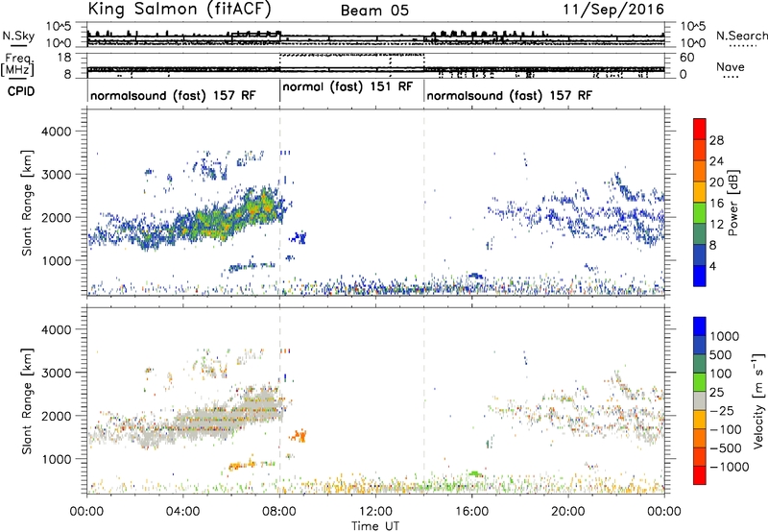Click the 'King Salmon (fitACF)' title text
Image resolution: width=768 pixels, height=532 pixels.
coord(180,10)
